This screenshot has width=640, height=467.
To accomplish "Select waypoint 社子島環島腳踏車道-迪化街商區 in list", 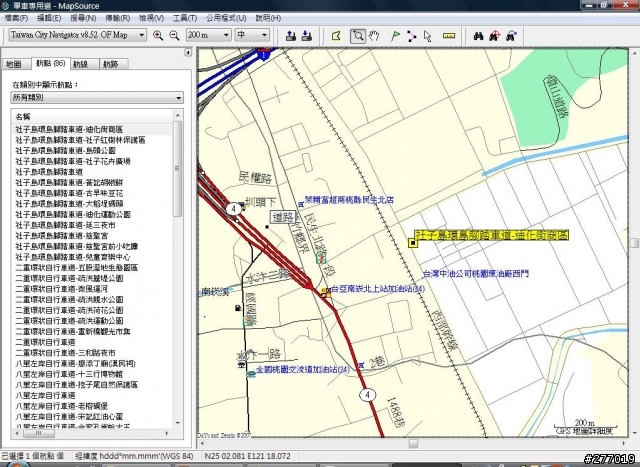I will pos(92,129).
